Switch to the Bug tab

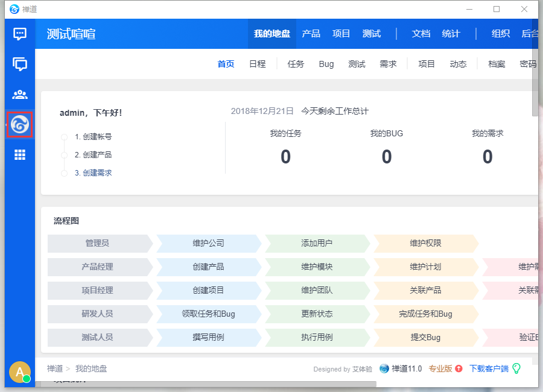coord(326,64)
